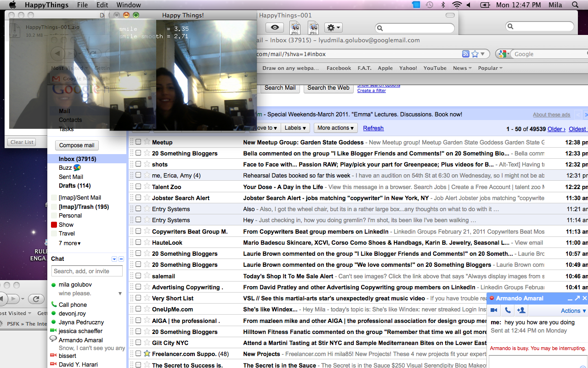
Task: Click the RSS feed icon in address bar
Action: (x=466, y=54)
